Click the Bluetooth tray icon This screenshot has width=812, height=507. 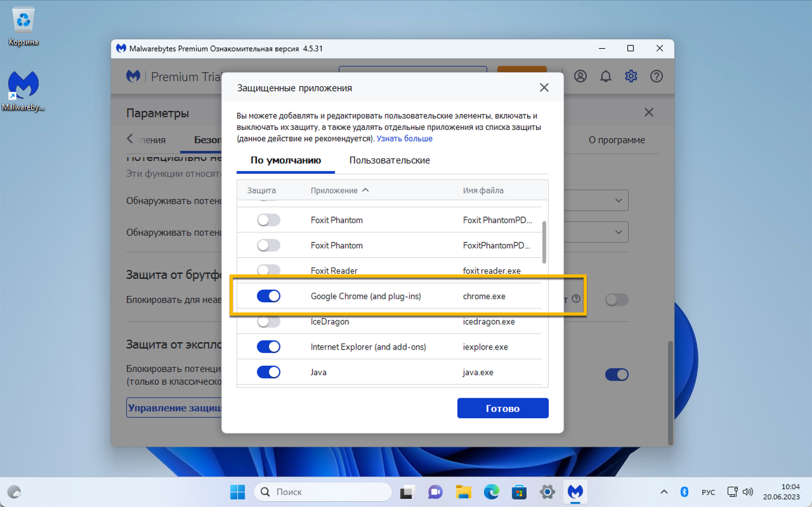coord(684,492)
